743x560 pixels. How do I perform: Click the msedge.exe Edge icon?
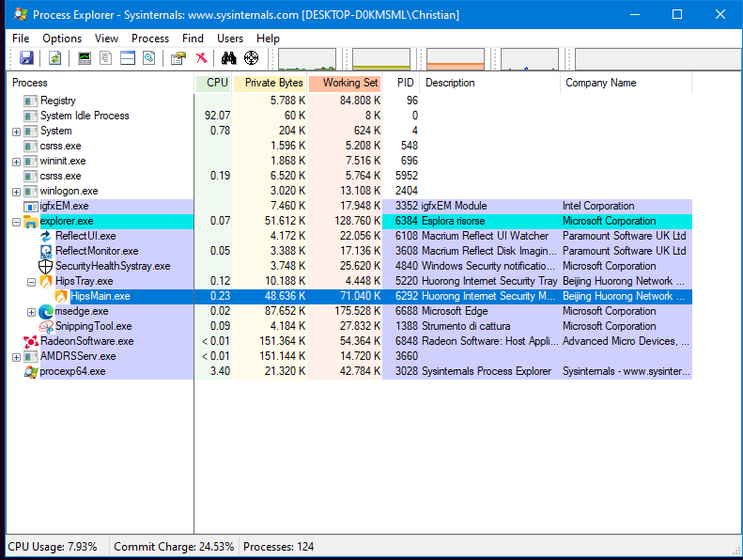point(45,311)
